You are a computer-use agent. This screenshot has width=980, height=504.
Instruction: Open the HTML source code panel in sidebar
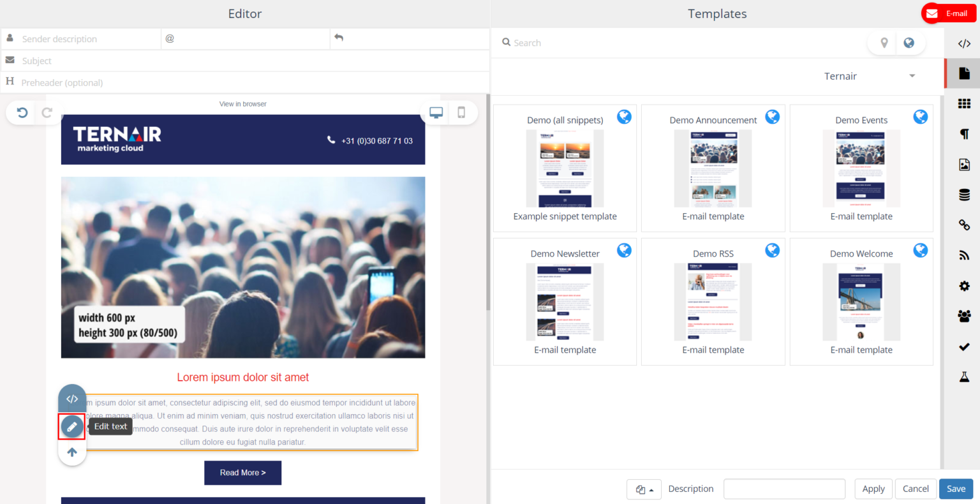click(x=964, y=43)
